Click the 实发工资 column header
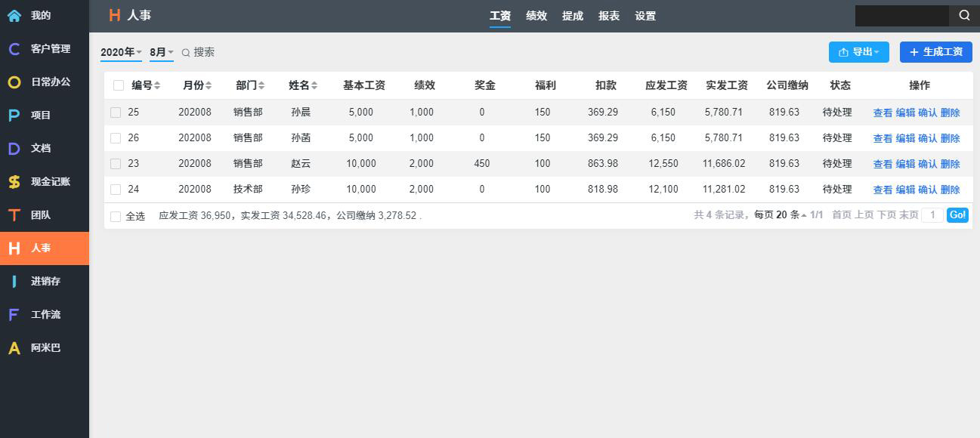This screenshot has width=980, height=438. [727, 85]
